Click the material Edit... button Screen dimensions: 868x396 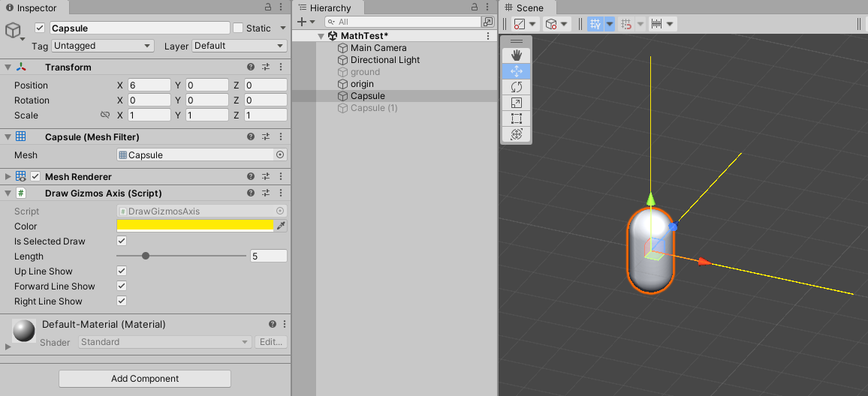coord(271,342)
